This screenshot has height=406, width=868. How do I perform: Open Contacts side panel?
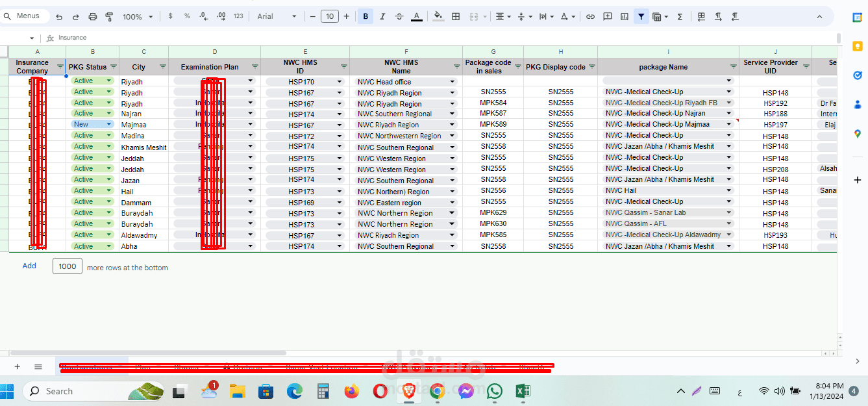tap(857, 105)
